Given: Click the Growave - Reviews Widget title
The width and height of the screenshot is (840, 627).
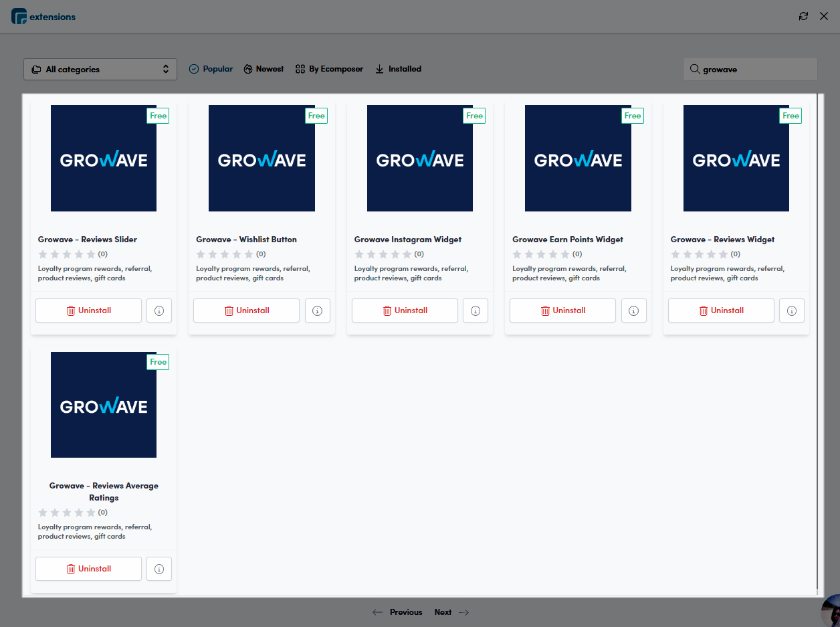Looking at the screenshot, I should click(722, 240).
